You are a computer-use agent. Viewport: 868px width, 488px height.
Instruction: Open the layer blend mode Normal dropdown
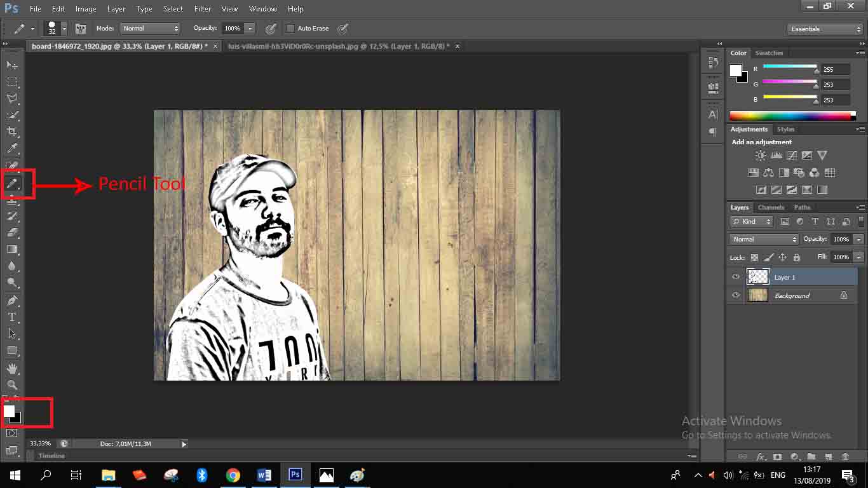764,240
